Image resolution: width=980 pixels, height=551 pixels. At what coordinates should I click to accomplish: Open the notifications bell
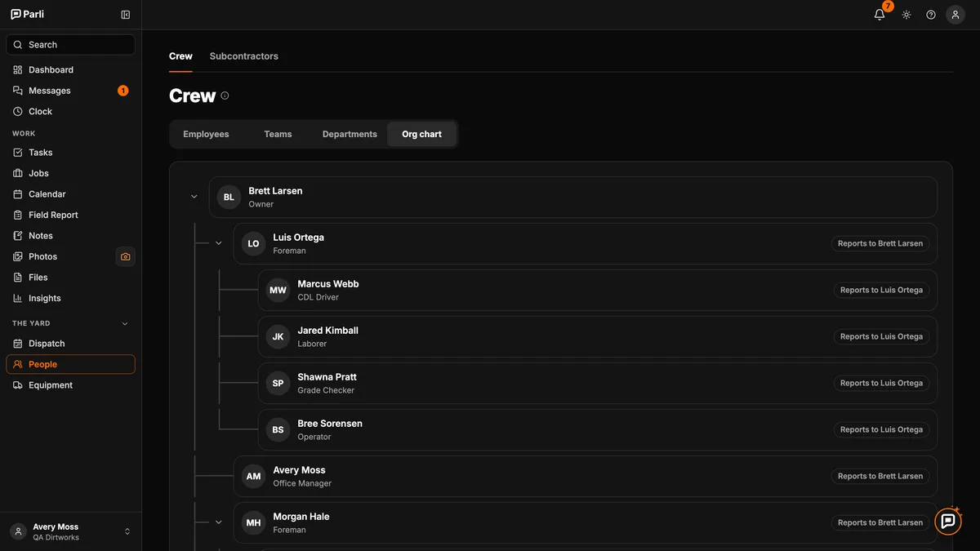(x=880, y=15)
